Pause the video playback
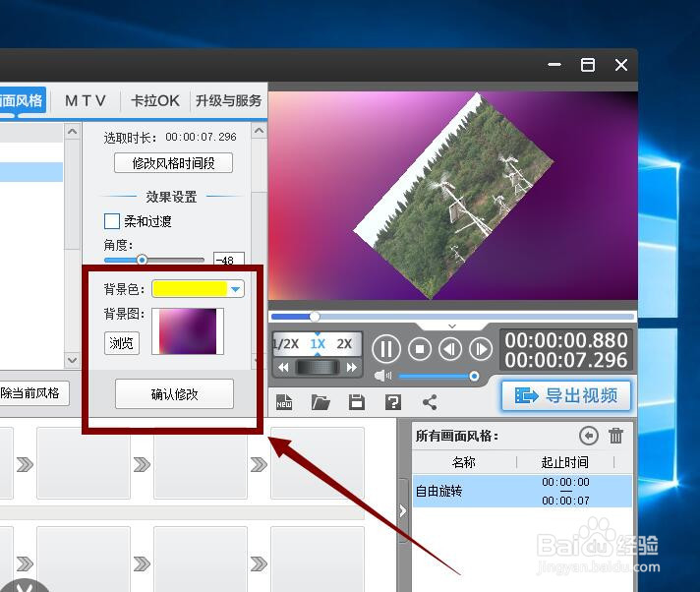700x592 pixels. point(386,349)
